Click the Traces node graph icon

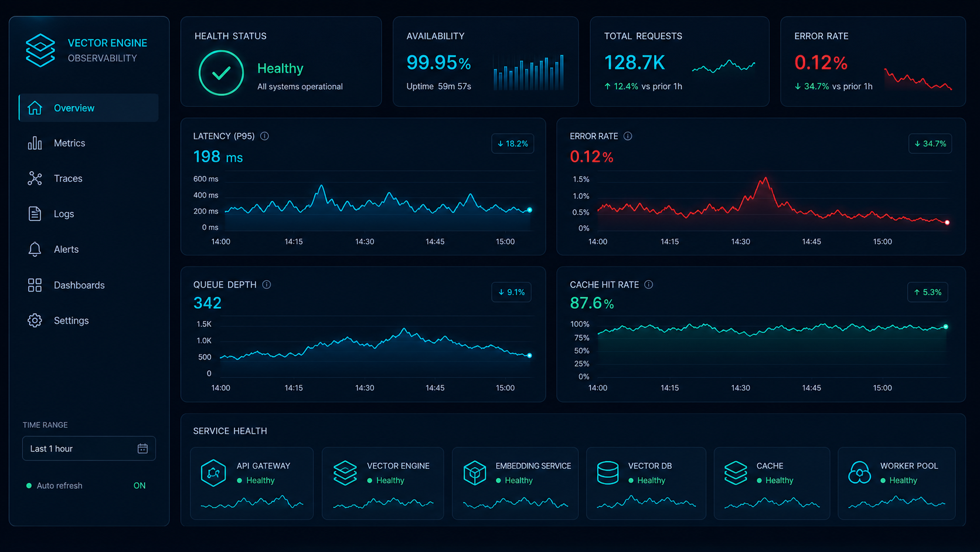coord(35,178)
